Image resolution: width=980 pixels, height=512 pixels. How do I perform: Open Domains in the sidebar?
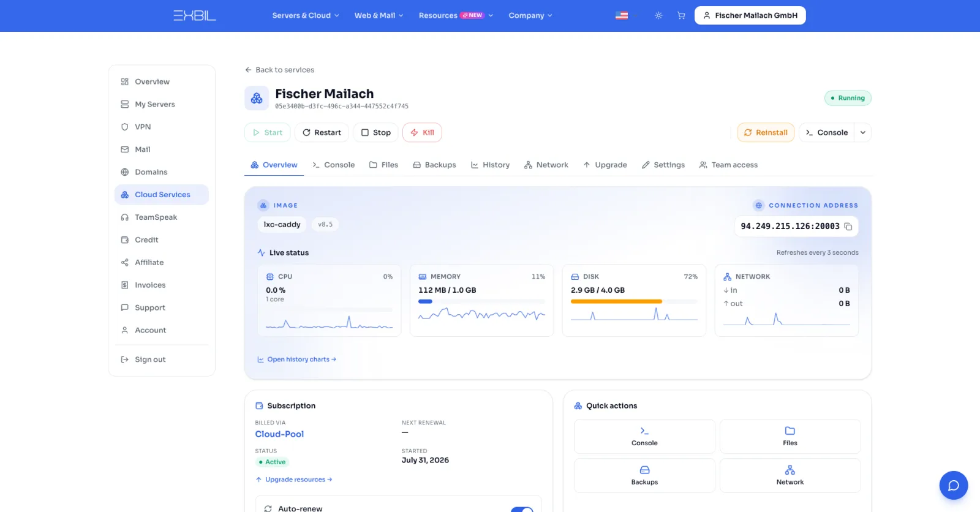[x=162, y=172]
